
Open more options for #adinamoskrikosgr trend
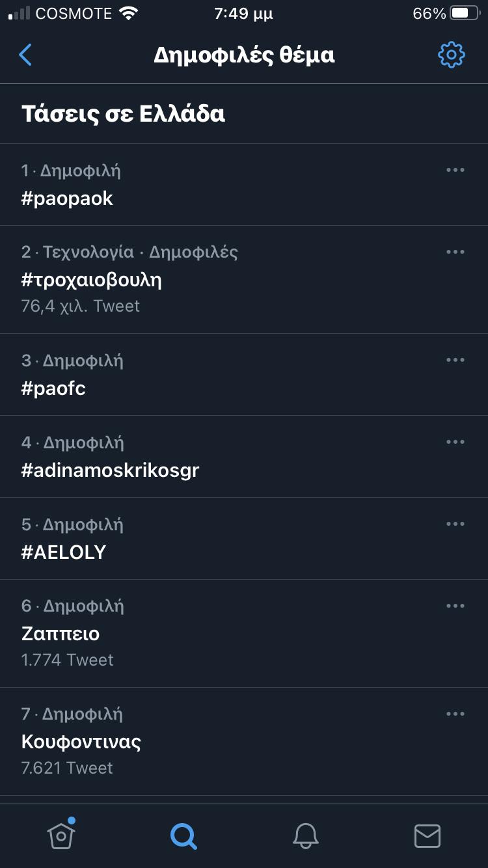[455, 442]
